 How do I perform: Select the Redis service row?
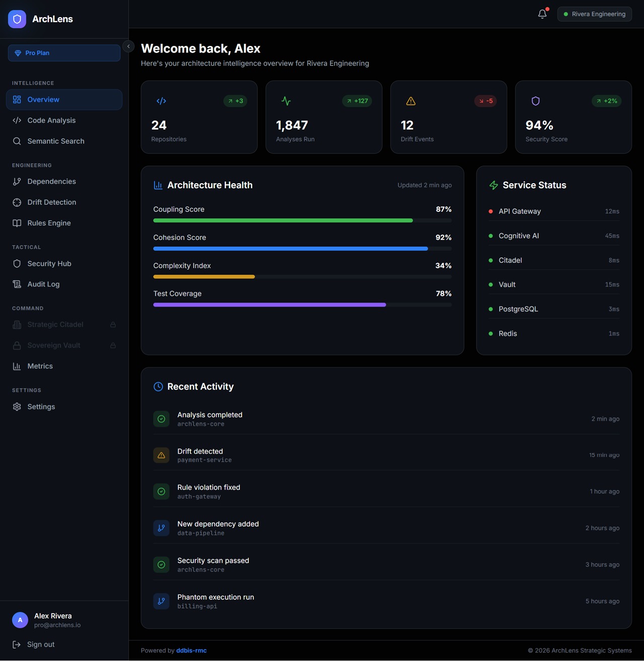click(x=554, y=333)
